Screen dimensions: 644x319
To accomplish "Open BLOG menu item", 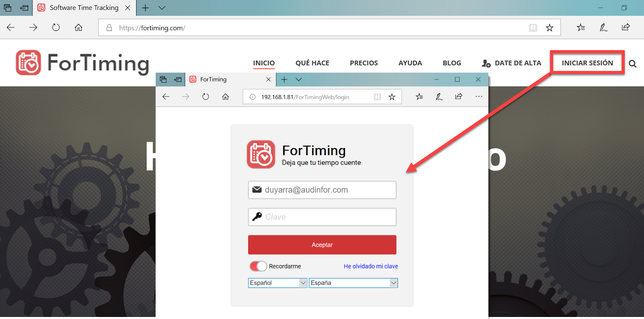I will (x=452, y=63).
